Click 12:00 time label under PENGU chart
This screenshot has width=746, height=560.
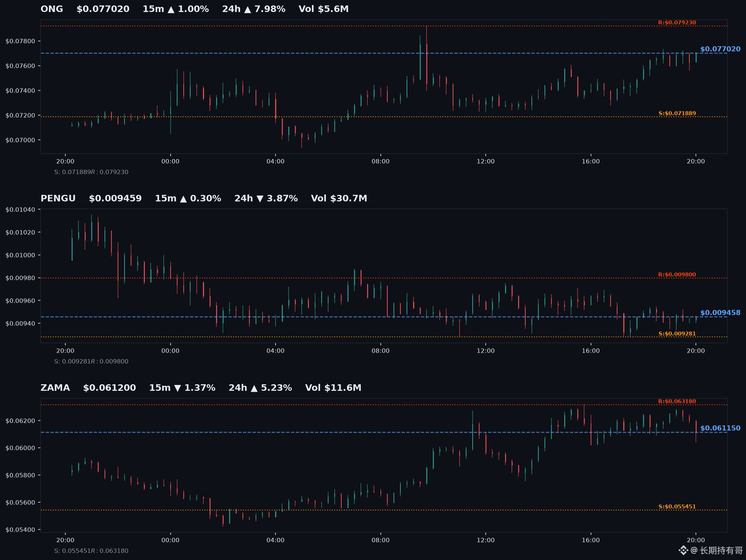pyautogui.click(x=486, y=351)
